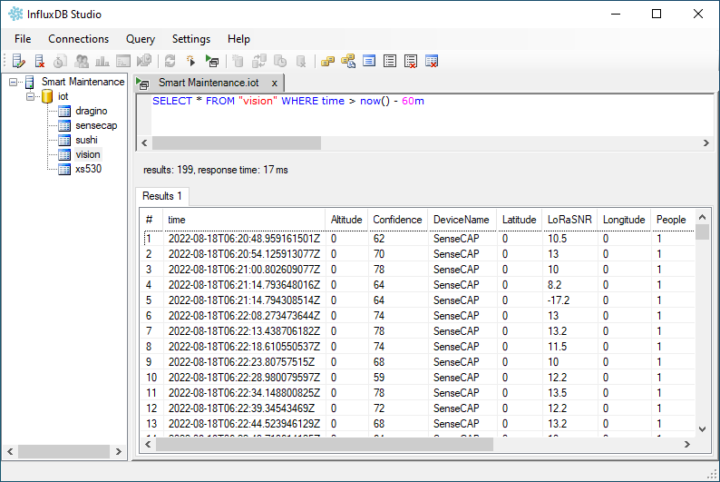The width and height of the screenshot is (720, 482).
Task: Open the Help menu
Action: [239, 39]
